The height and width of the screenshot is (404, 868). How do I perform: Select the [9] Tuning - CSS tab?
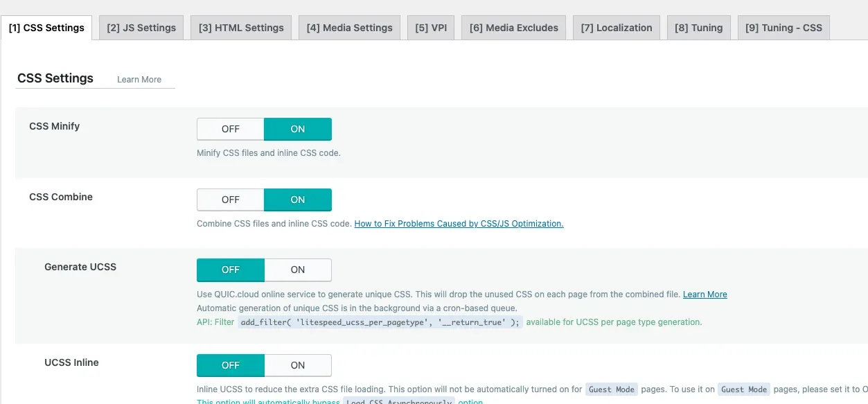(x=783, y=28)
